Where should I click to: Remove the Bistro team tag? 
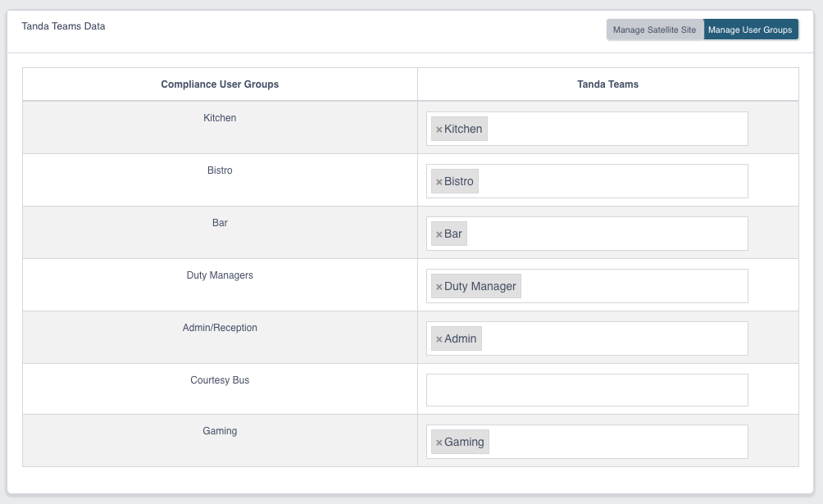pyautogui.click(x=439, y=182)
